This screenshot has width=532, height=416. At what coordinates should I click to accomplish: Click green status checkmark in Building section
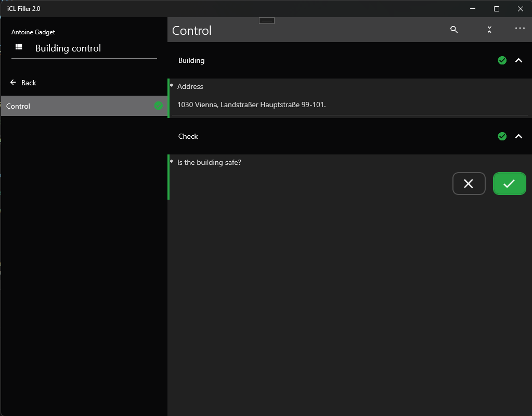(502, 60)
